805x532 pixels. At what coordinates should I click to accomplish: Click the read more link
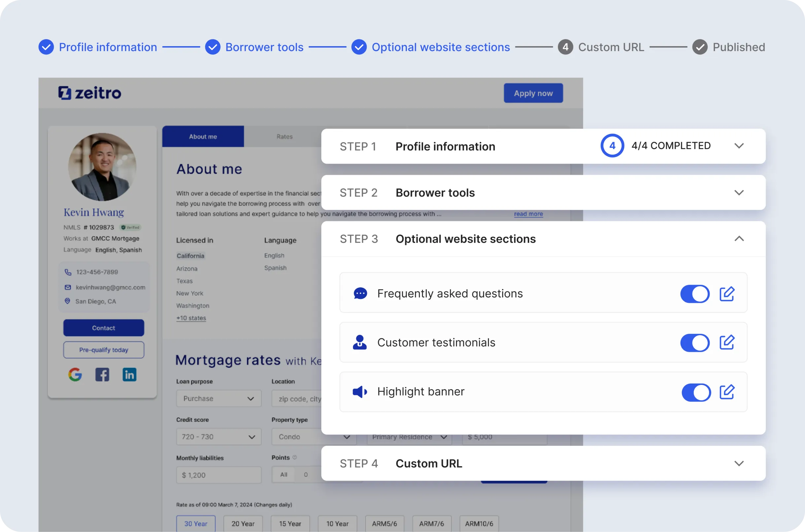pyautogui.click(x=528, y=214)
